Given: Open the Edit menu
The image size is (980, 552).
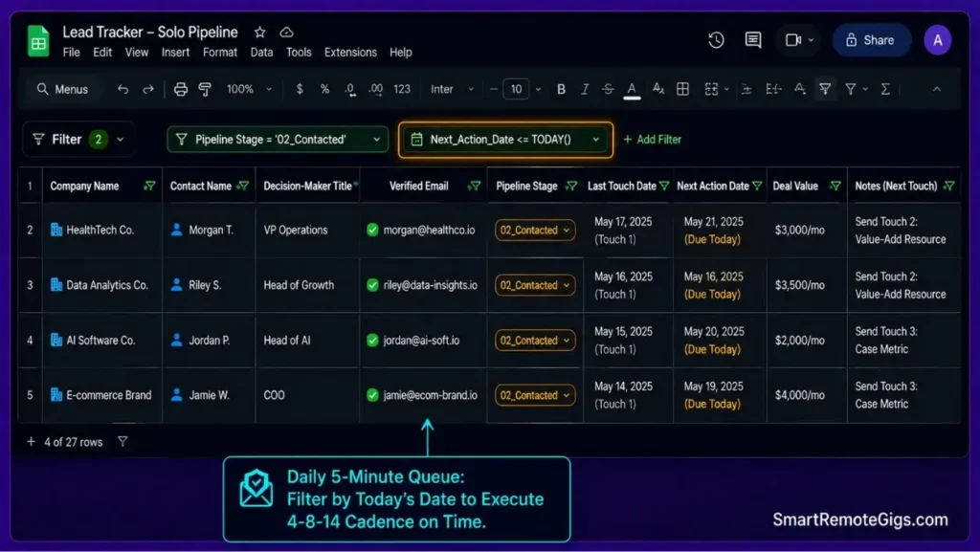Looking at the screenshot, I should point(102,53).
